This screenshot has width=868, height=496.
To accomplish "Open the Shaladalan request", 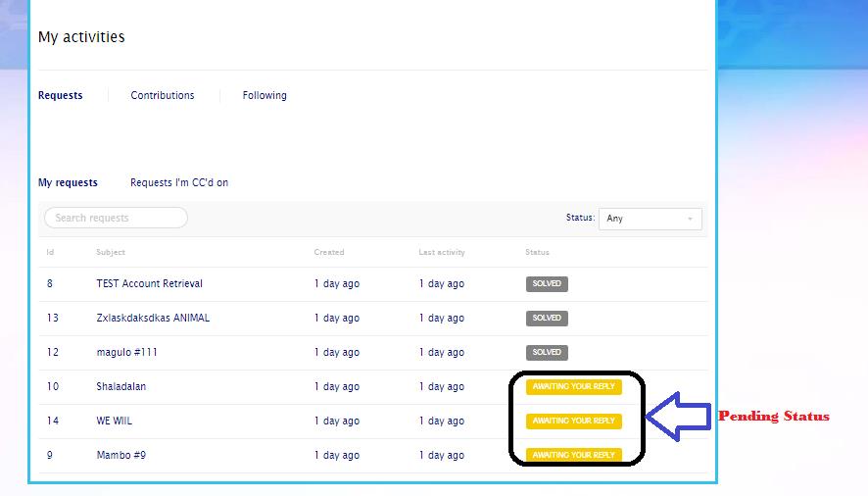I will 121,386.
